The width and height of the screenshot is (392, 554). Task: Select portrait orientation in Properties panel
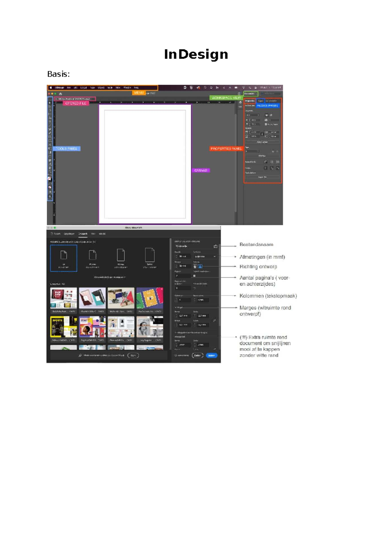click(x=267, y=115)
